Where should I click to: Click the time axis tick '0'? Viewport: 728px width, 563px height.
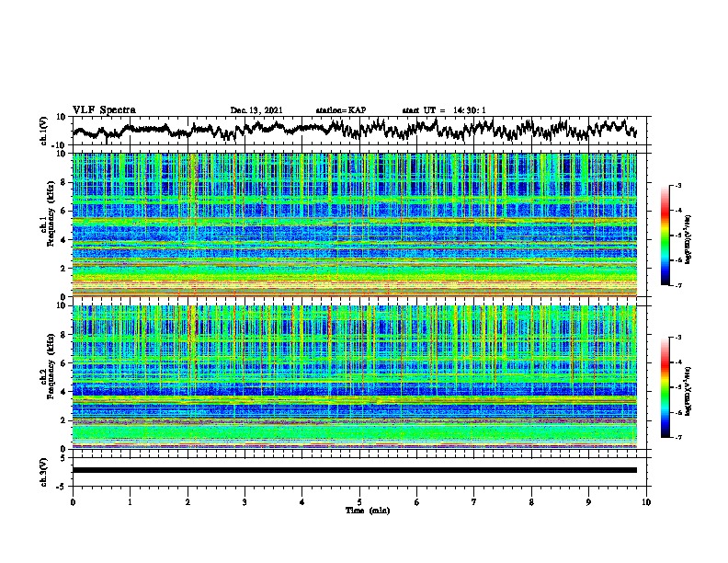tap(73, 502)
